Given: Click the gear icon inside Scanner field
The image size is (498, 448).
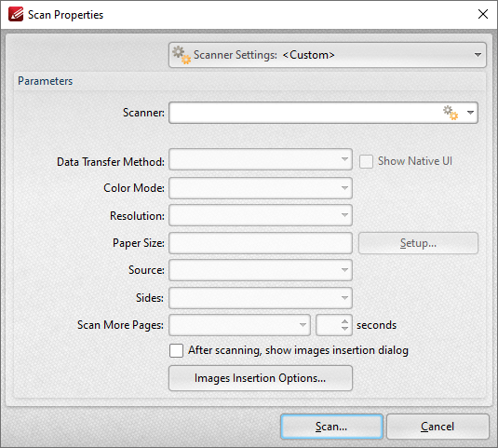Looking at the screenshot, I should tap(451, 113).
